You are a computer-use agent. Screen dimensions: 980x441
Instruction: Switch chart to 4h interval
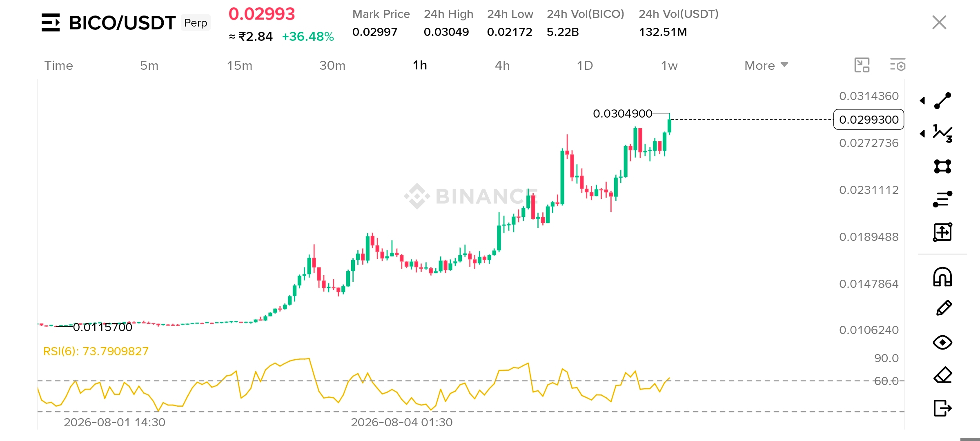coord(502,65)
